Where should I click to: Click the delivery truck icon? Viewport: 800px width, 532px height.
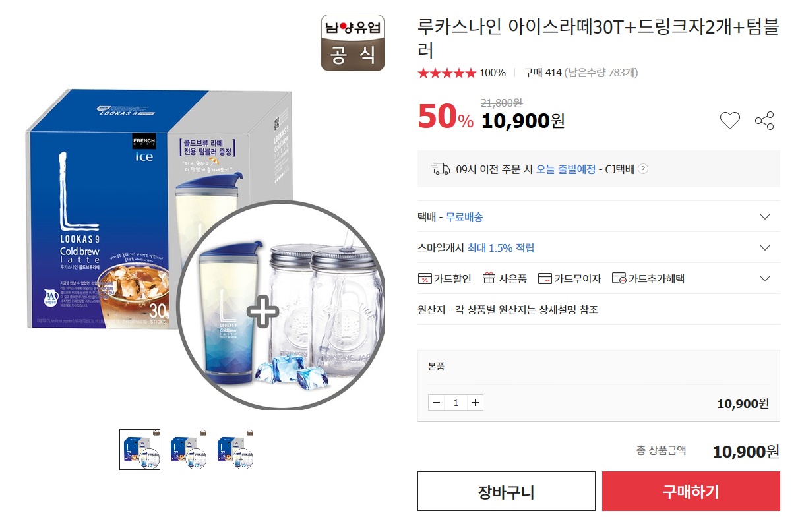441,169
